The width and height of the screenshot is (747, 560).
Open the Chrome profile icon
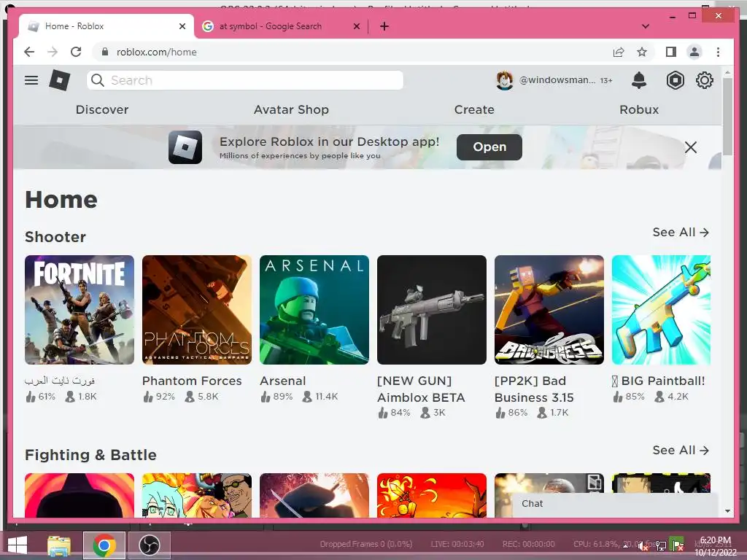point(694,52)
